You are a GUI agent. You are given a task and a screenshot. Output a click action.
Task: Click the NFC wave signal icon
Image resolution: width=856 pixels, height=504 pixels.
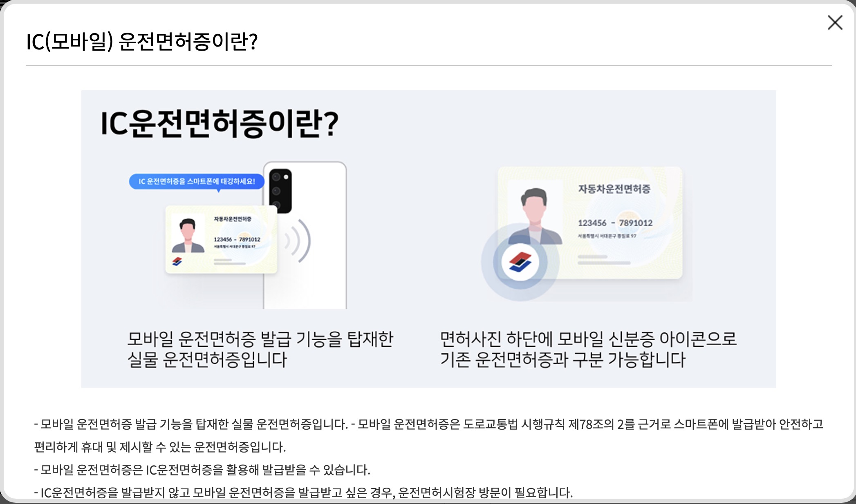tap(298, 241)
